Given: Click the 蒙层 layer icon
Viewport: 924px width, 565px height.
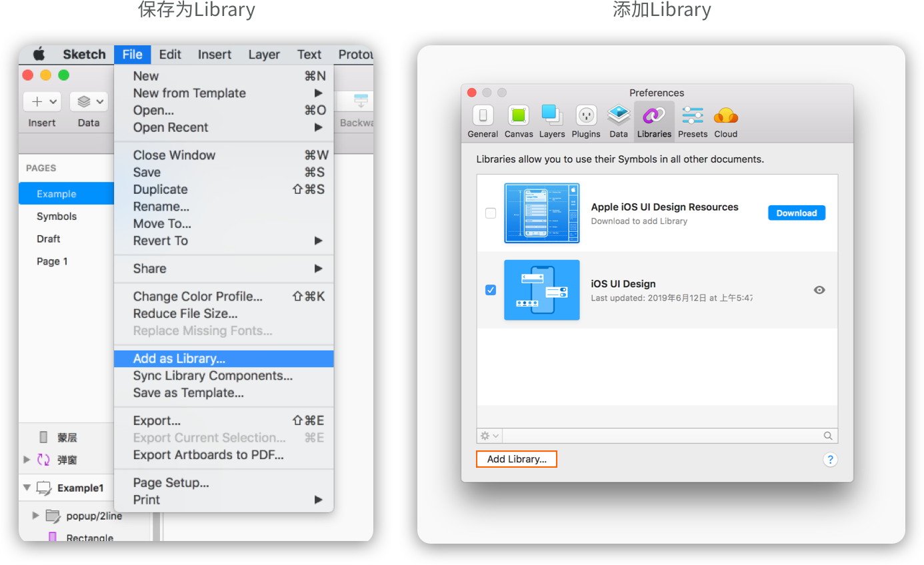Looking at the screenshot, I should pyautogui.click(x=43, y=438).
